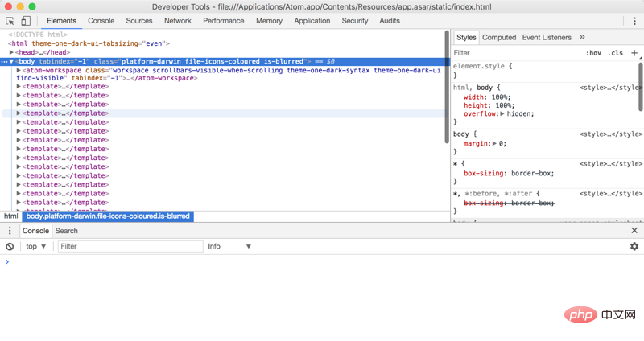Switch to the Computed styles tab
Viewport: 644px width, 341px height.
click(x=499, y=37)
